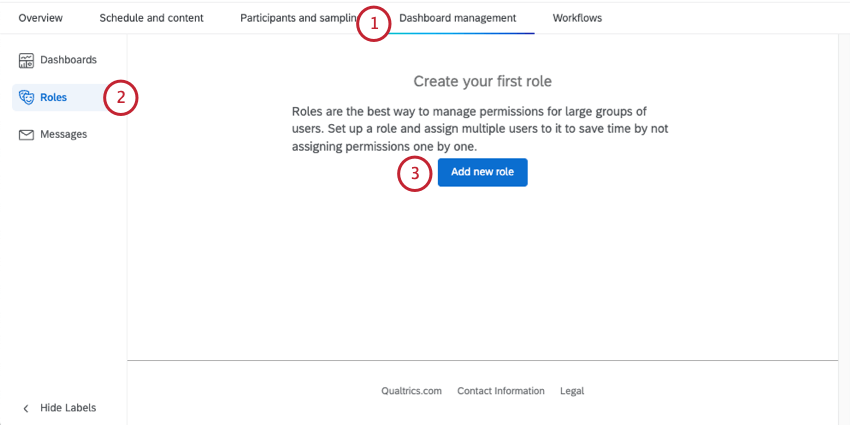Open the Qualtrics.com footer link

point(411,391)
